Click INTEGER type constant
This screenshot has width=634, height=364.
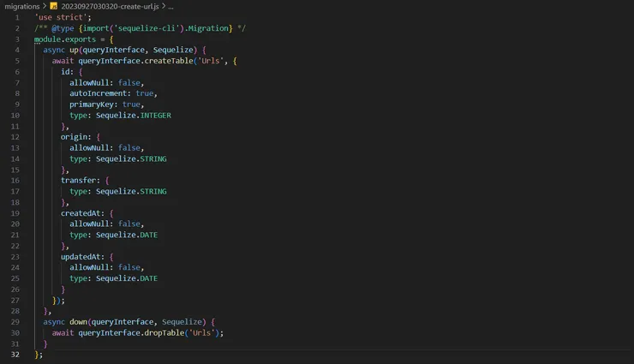tap(156, 116)
